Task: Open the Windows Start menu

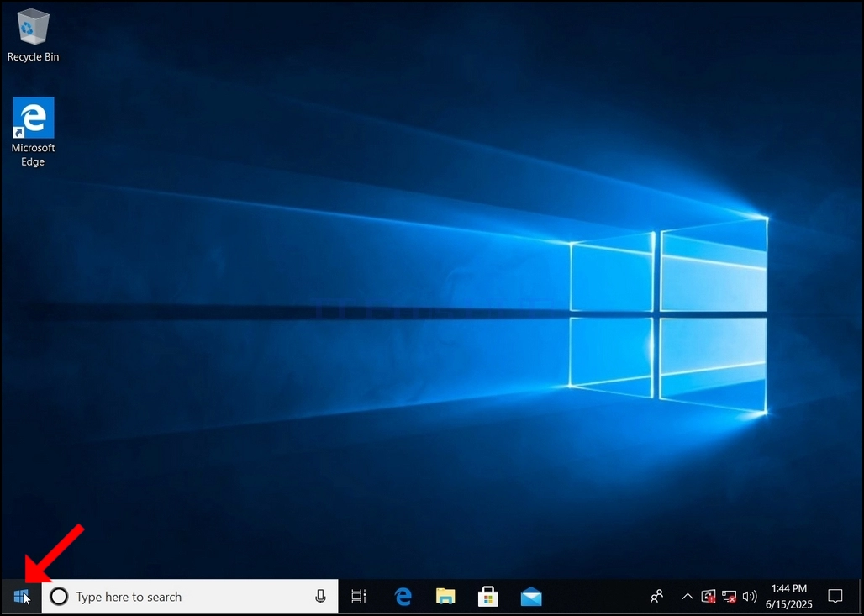Action: [x=21, y=596]
